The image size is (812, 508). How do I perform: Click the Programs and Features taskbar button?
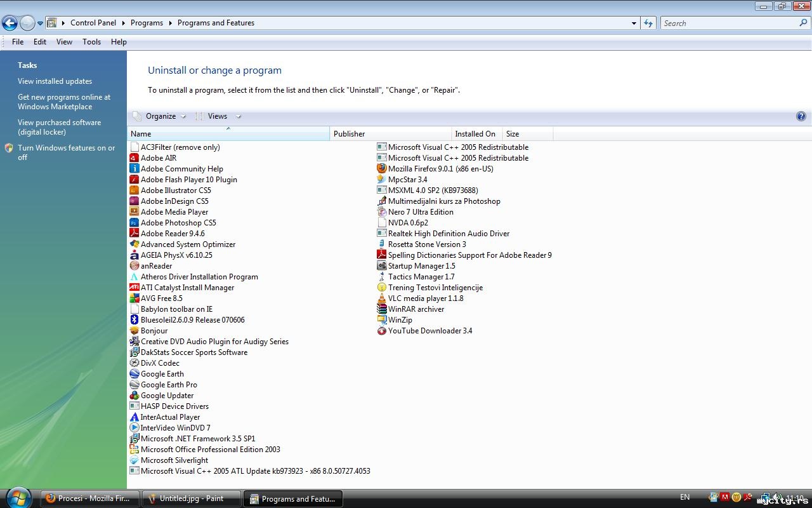pyautogui.click(x=292, y=498)
